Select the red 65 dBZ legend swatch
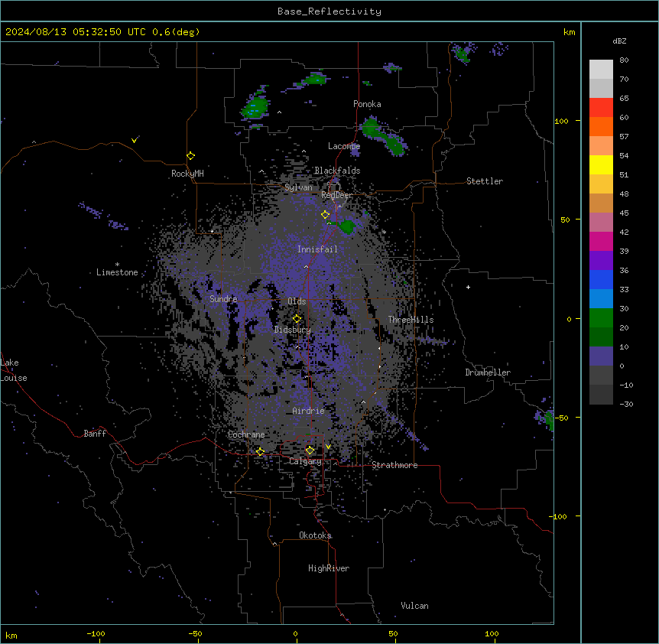The image size is (659, 644). tap(601, 107)
